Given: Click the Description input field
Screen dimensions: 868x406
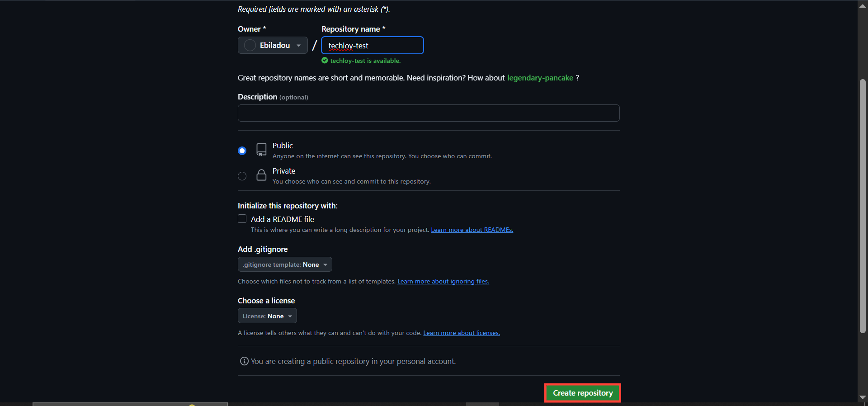Looking at the screenshot, I should pyautogui.click(x=428, y=113).
